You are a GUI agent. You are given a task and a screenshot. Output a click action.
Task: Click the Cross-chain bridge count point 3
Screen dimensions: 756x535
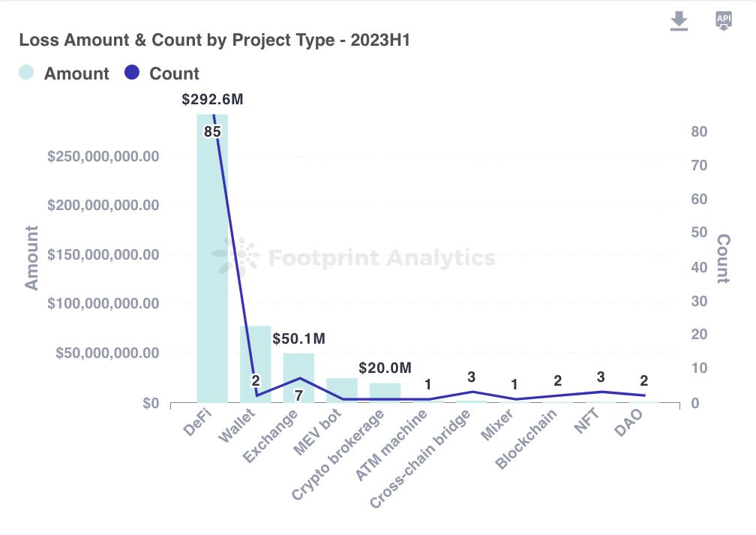[x=472, y=392]
